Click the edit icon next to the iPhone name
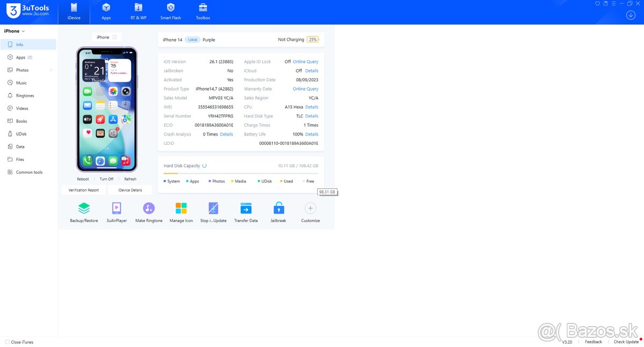The image size is (644, 347). (x=114, y=37)
